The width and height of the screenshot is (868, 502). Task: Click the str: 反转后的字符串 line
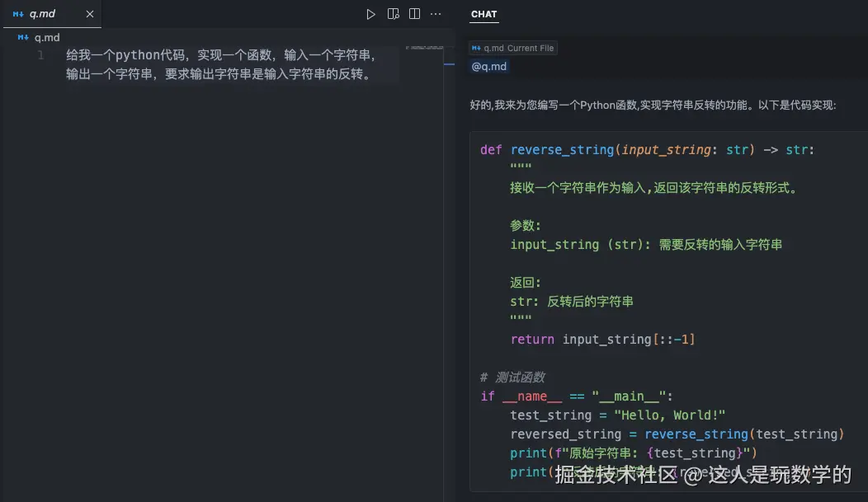(x=571, y=302)
